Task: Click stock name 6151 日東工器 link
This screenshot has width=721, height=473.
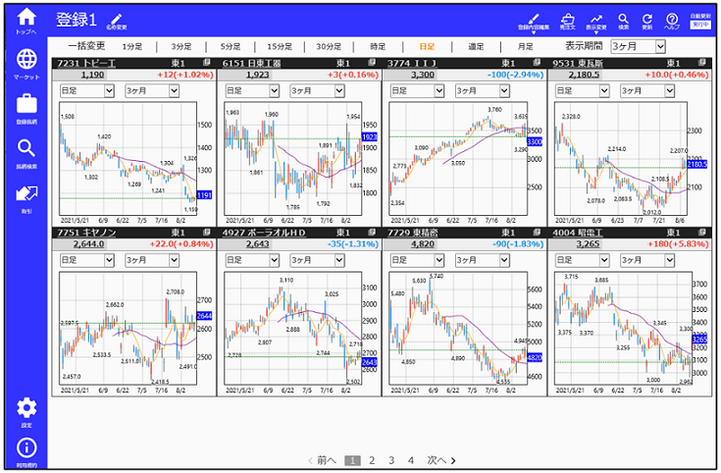Action: point(251,63)
